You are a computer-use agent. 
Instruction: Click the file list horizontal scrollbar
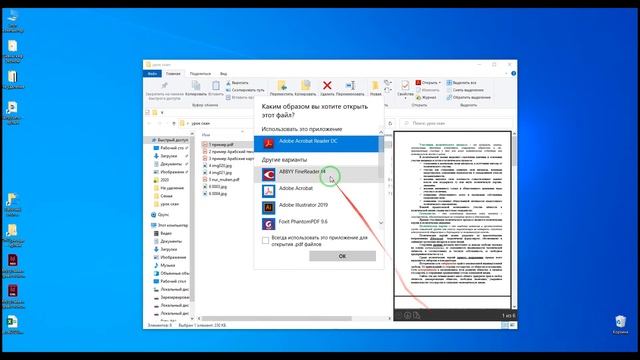277,318
